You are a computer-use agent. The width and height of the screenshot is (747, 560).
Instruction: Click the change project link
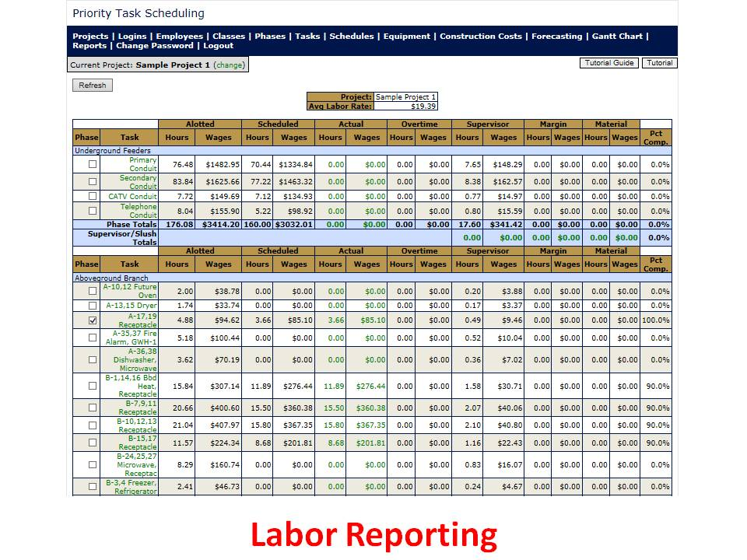(x=229, y=65)
